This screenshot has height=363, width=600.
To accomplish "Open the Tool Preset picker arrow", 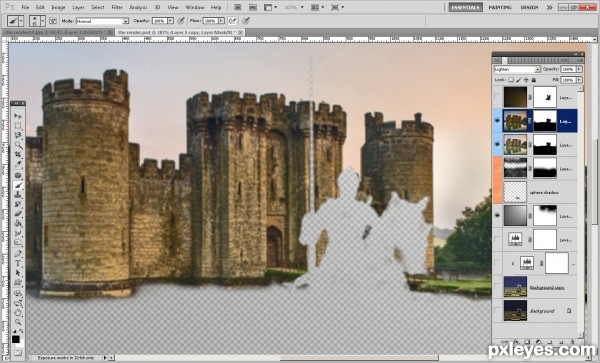I will tap(21, 21).
